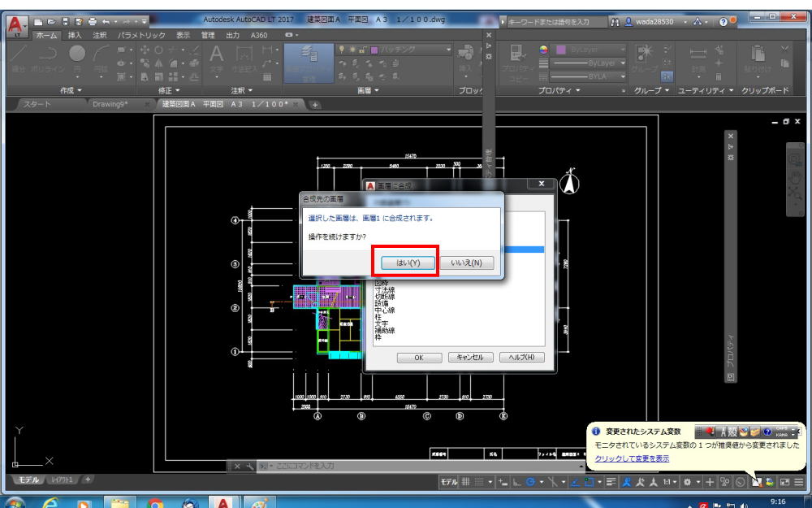Expand the 作成 panel dropdown
Viewport: 812px width, 508px height.
[71, 90]
